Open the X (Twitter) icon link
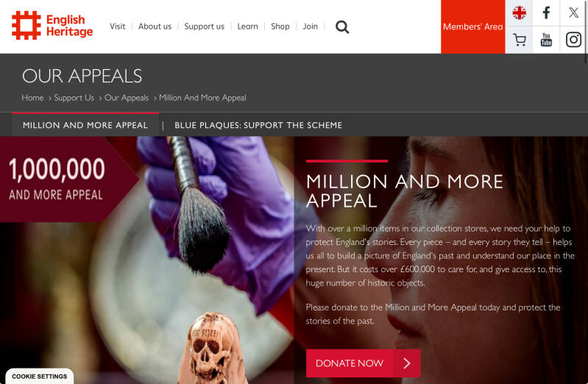 coord(573,13)
